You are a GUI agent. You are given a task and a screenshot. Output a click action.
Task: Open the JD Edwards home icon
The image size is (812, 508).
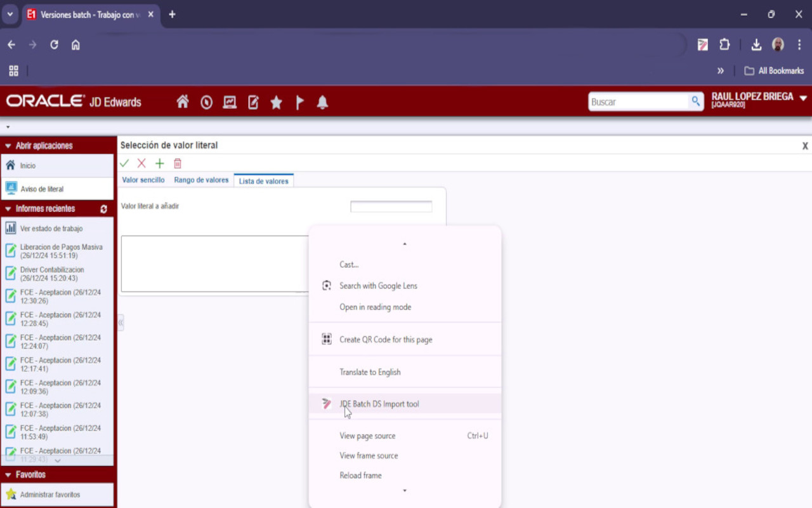182,102
